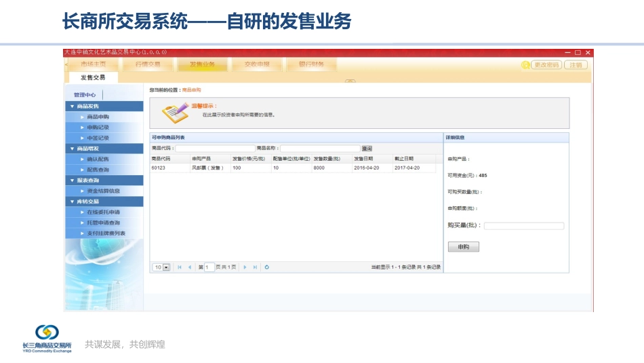Click the 商品申购 breadcrumb link

tap(191, 90)
